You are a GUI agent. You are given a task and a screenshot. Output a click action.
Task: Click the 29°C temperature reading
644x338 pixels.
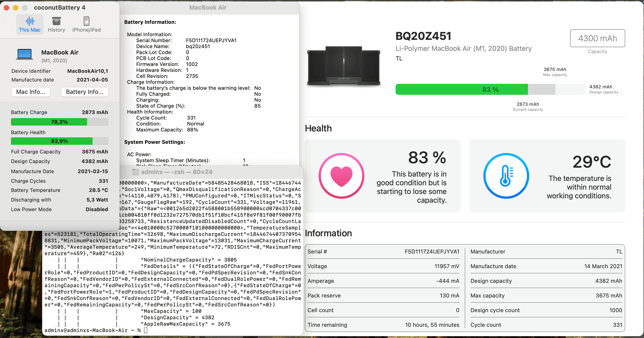tap(592, 162)
